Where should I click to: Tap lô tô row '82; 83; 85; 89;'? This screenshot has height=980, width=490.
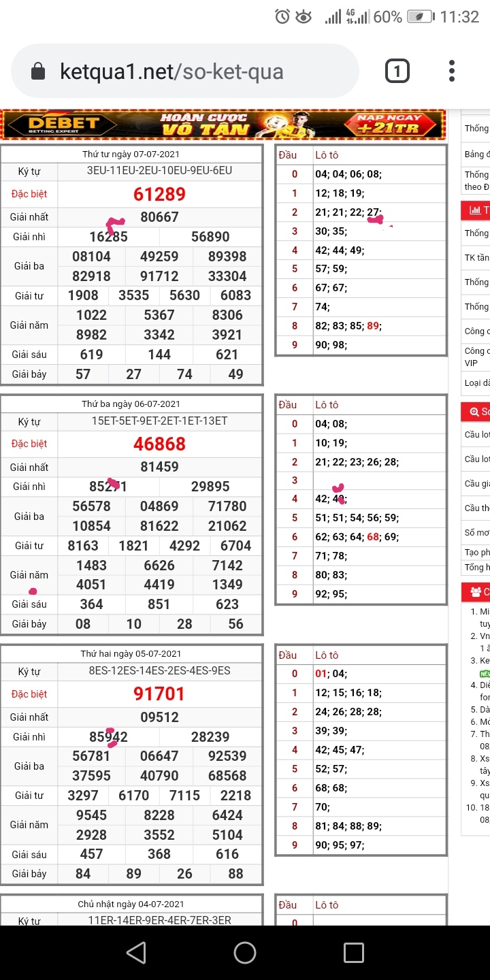coord(348,326)
